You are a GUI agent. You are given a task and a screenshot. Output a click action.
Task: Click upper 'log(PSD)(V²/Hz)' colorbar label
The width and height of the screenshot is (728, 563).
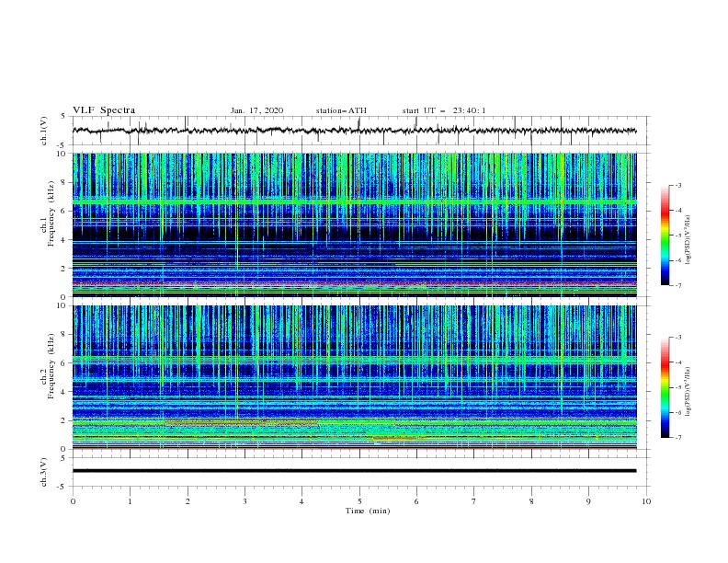coord(688,240)
